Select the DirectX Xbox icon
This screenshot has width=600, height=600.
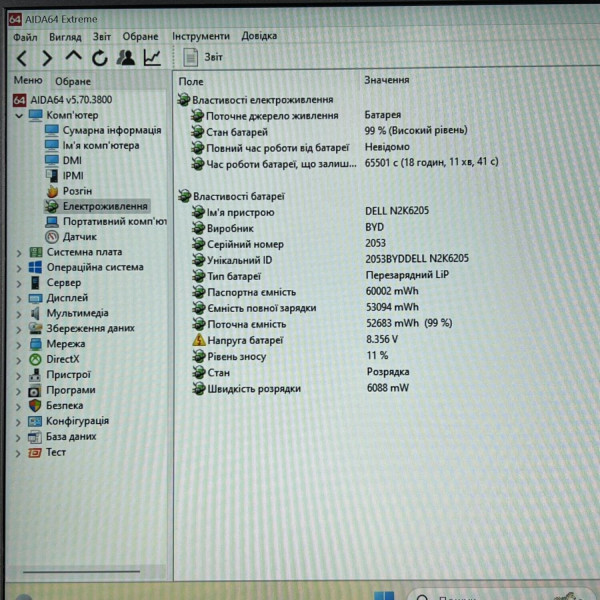(x=36, y=359)
